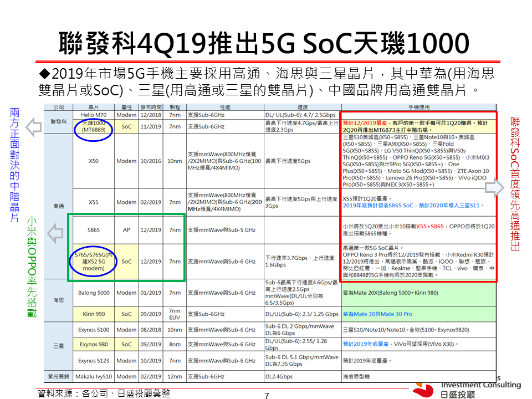Viewport: 532px width, 399px height.
Task: Click the 晶片 column header
Action: point(94,106)
